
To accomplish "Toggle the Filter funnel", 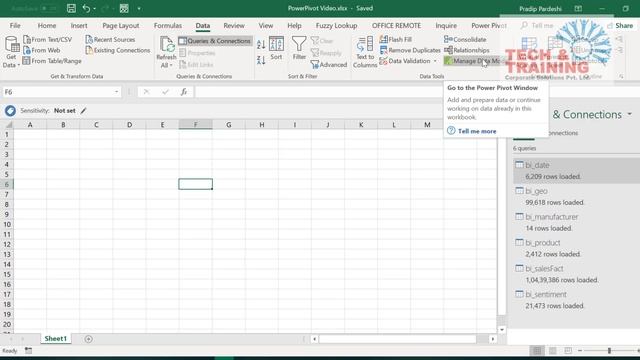I will point(299,48).
